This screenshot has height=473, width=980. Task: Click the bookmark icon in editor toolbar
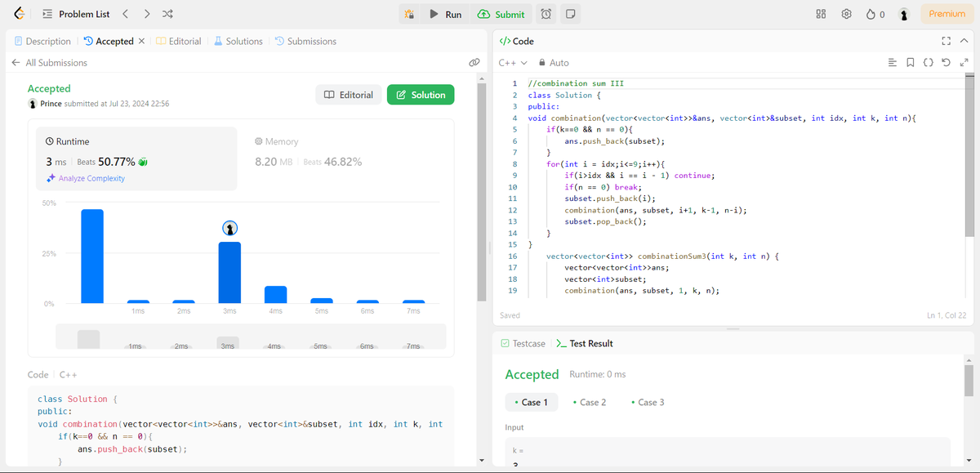911,63
